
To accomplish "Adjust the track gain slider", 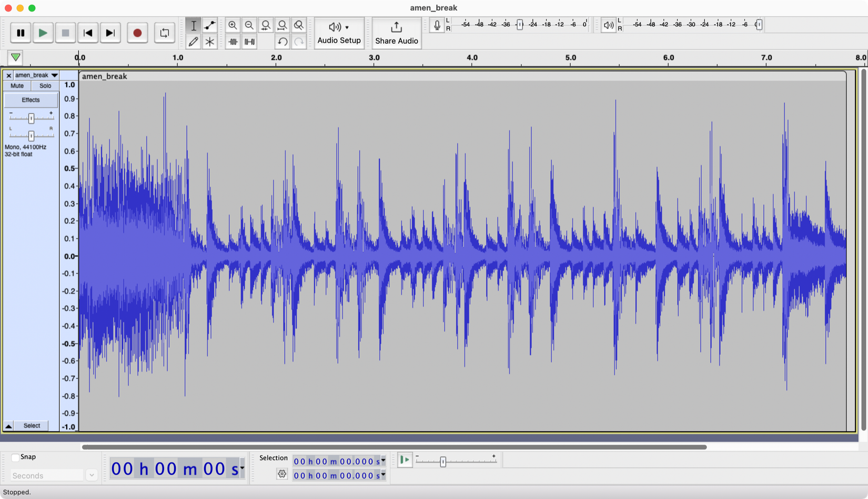I will point(31,118).
